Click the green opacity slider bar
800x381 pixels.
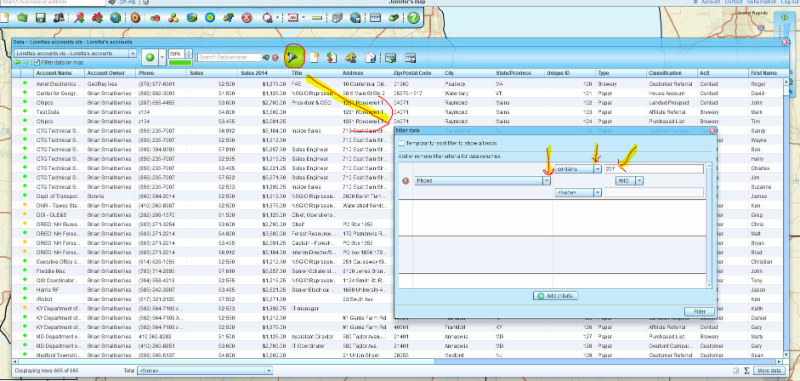coord(180,63)
